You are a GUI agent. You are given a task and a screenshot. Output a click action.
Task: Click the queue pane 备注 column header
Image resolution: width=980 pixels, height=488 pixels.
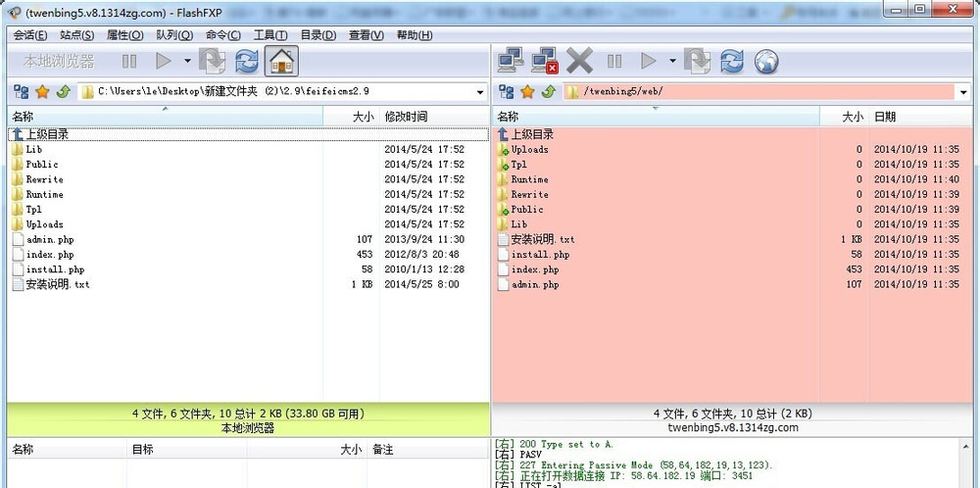pos(428,449)
